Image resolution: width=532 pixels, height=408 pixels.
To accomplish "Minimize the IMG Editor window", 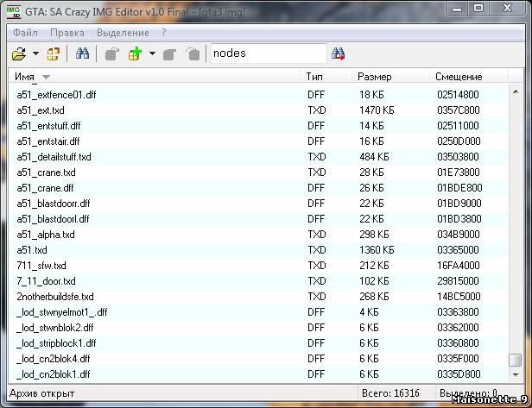I will [x=457, y=8].
